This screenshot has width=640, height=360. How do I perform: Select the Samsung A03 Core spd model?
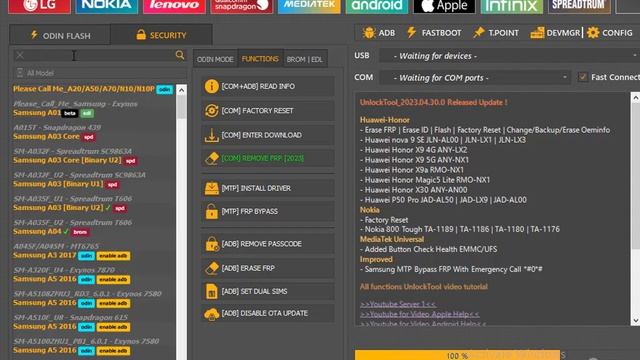click(x=54, y=136)
